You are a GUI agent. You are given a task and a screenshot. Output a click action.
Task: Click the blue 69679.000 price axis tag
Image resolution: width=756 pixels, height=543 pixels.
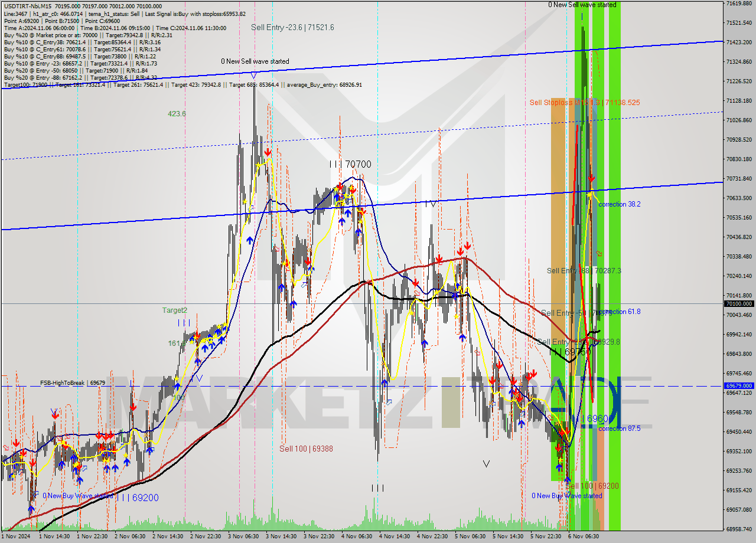tap(739, 386)
